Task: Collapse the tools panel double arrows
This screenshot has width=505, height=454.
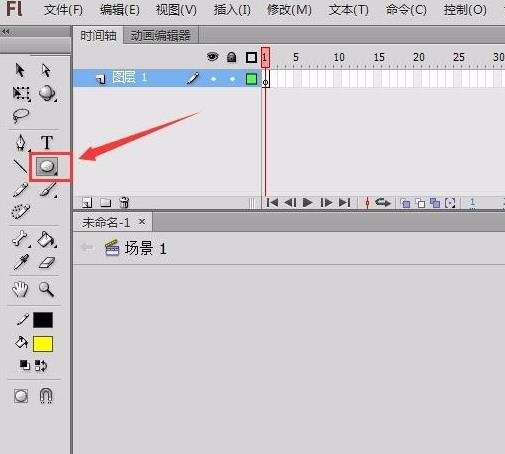Action: [x=5, y=32]
